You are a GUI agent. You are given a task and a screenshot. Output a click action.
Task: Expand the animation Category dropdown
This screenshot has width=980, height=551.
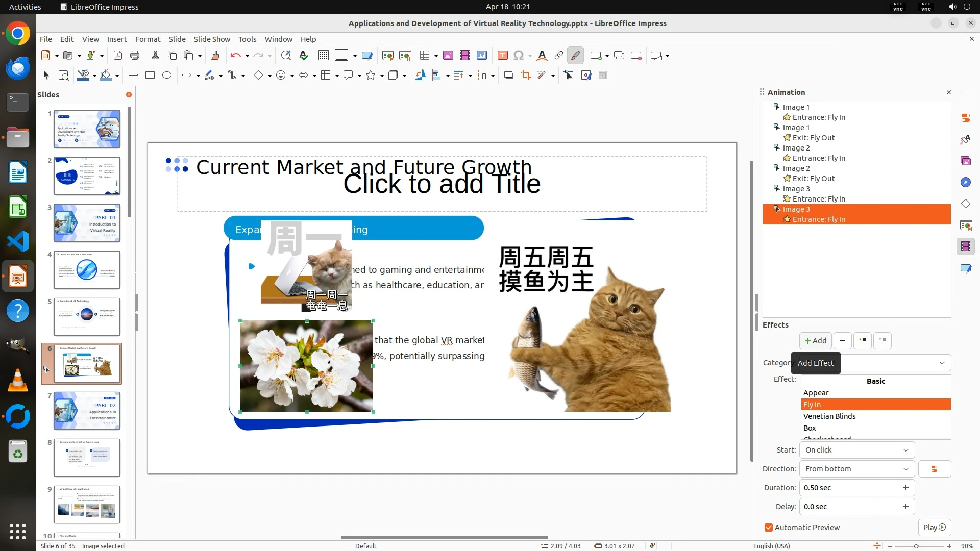click(x=942, y=363)
